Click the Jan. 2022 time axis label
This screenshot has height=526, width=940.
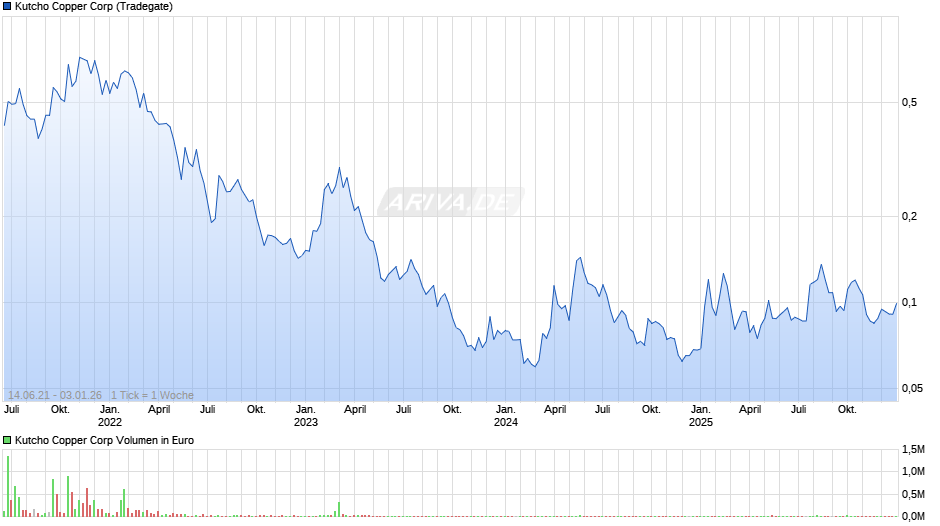click(110, 416)
